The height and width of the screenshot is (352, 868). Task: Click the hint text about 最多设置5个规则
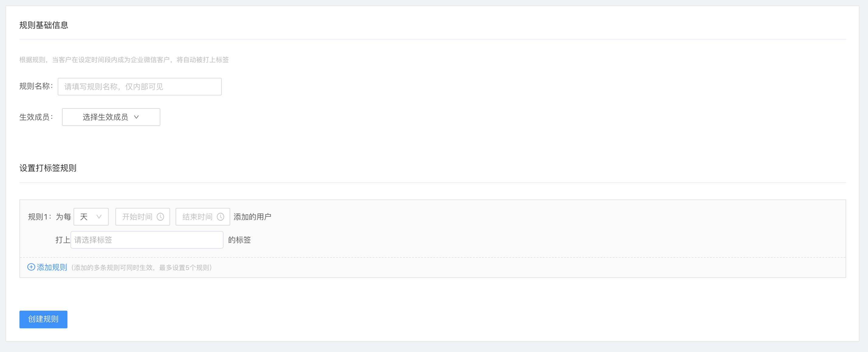click(x=142, y=268)
